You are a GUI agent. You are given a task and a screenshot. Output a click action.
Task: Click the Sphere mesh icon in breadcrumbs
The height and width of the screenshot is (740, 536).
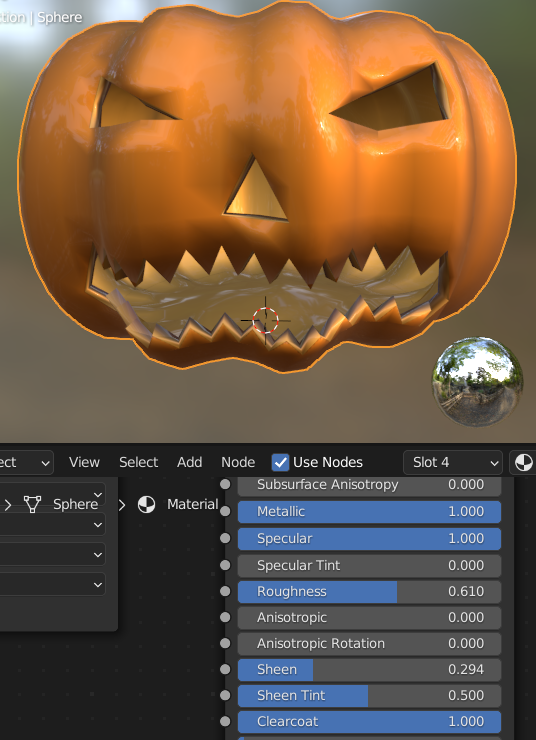pyautogui.click(x=32, y=504)
